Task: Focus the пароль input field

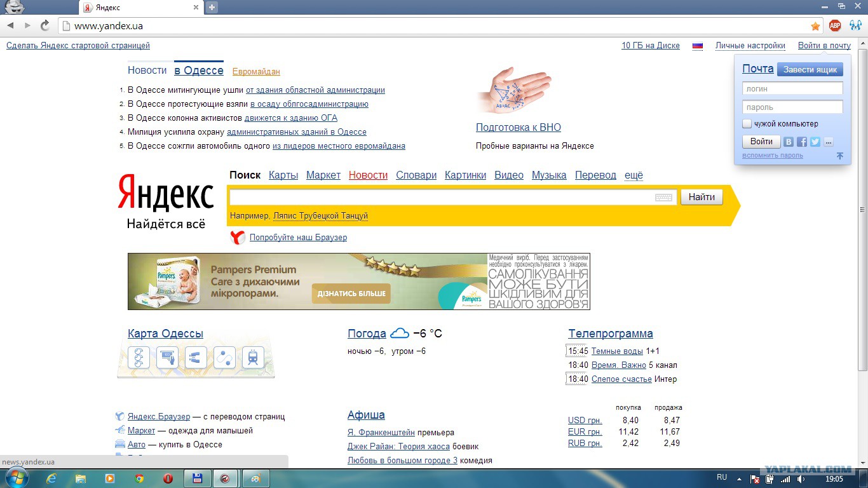Action: pos(792,107)
